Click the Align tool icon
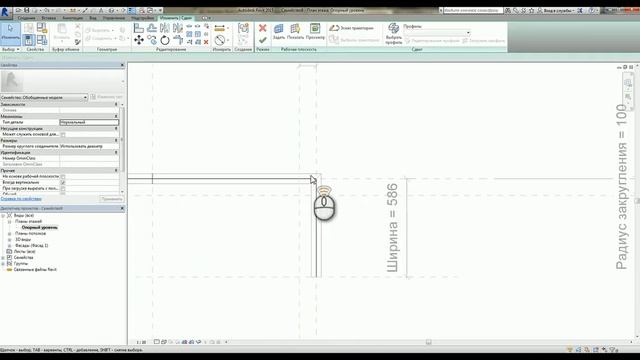Viewport: 640px width, 360px height. [x=139, y=28]
